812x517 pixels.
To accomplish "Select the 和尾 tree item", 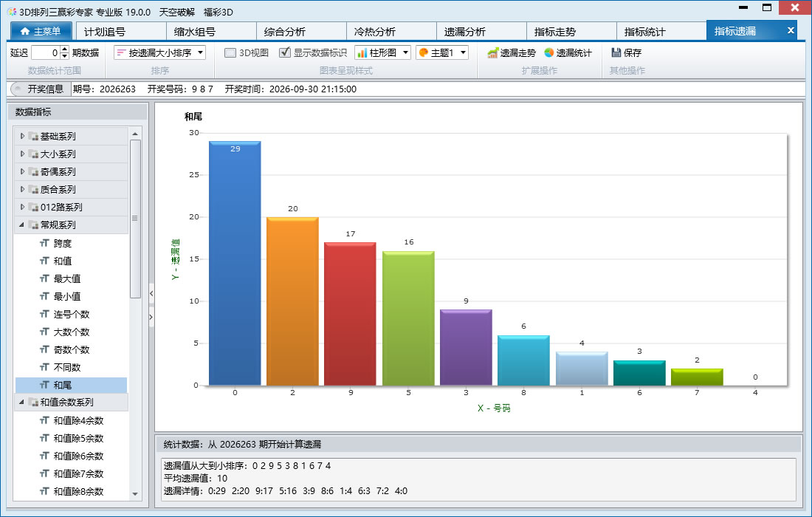I will [72, 385].
